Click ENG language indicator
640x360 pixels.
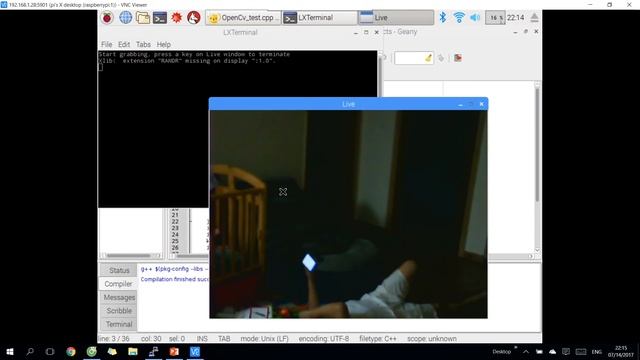[596, 351]
